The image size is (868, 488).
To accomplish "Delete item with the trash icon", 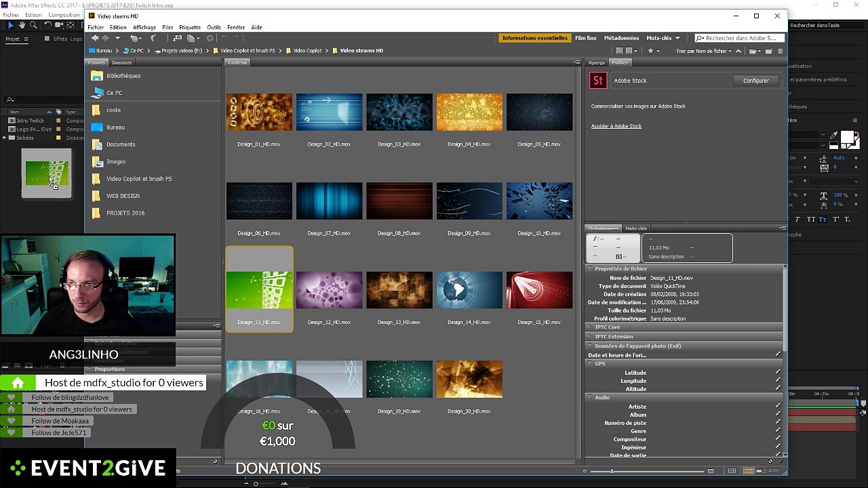I will click(780, 51).
